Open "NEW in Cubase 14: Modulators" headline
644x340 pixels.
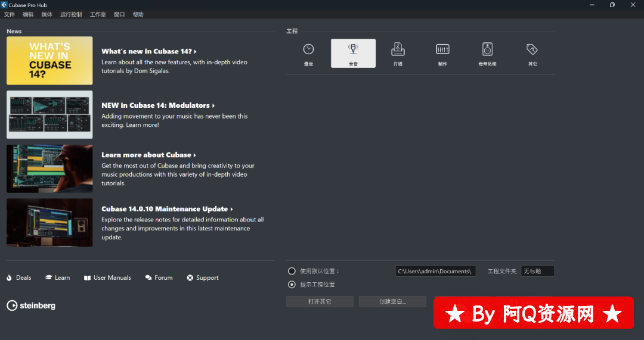click(158, 105)
